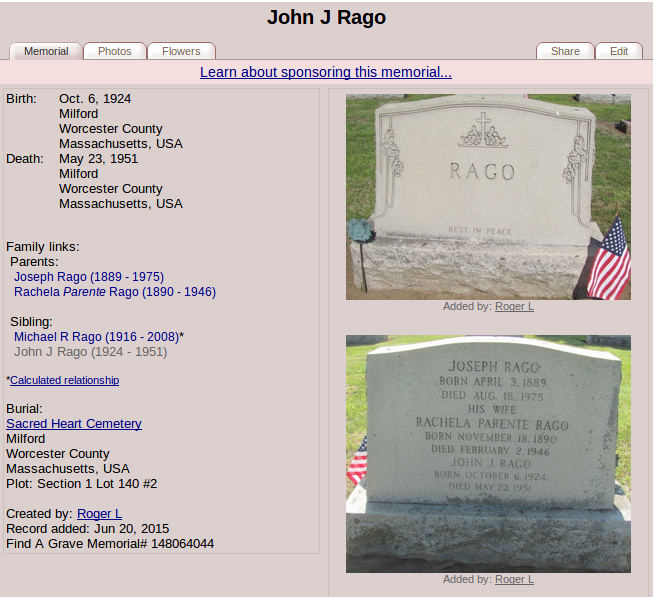Click the 'Plot: Section 1 Lot 140 #2' text
656x597 pixels.
[82, 484]
